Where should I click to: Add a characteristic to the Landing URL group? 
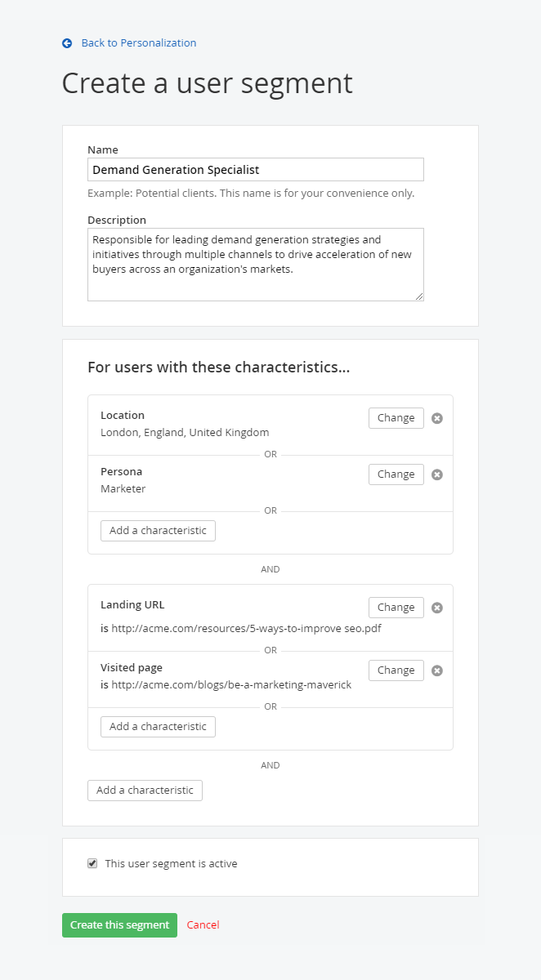158,727
